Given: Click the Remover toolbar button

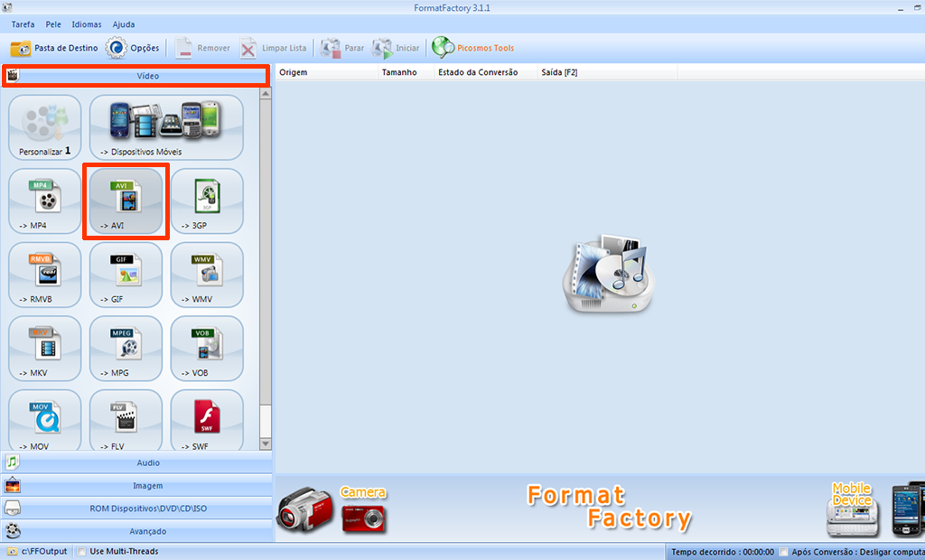Looking at the screenshot, I should [202, 48].
